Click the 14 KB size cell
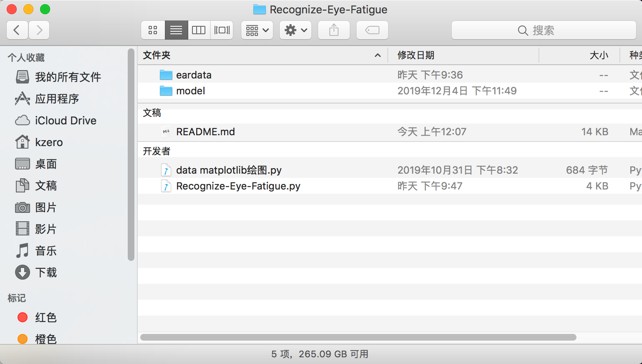 [595, 132]
